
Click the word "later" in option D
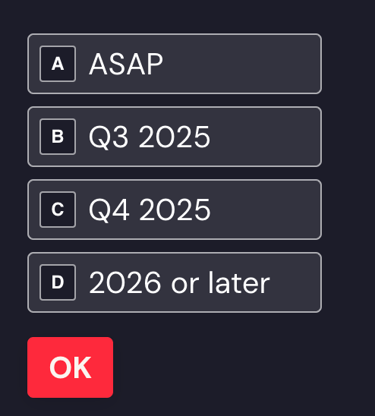239,283
